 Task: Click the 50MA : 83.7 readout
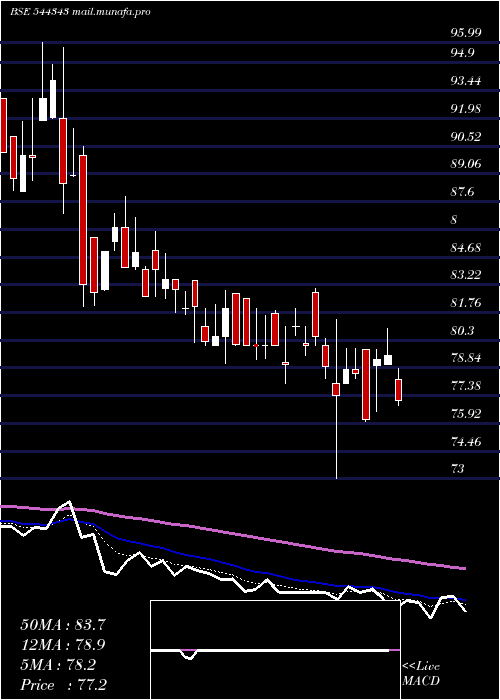(x=62, y=625)
